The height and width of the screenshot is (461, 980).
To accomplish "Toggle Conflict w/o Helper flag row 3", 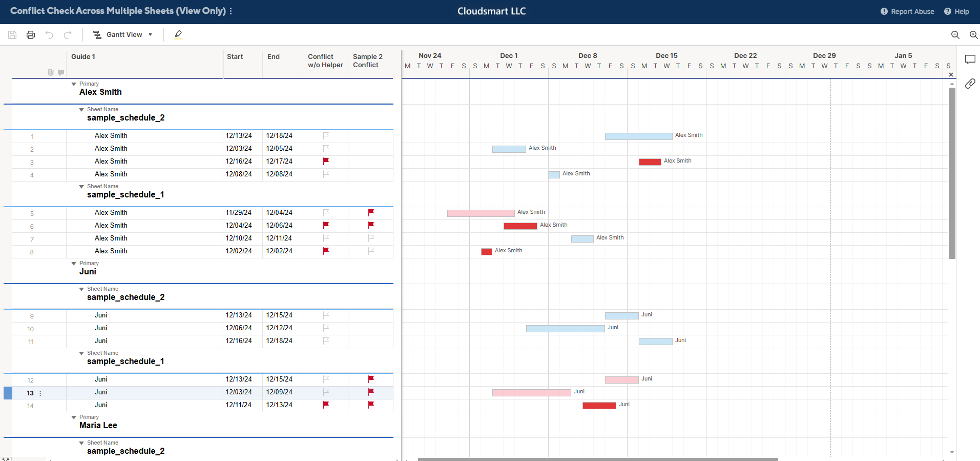I will 326,161.
